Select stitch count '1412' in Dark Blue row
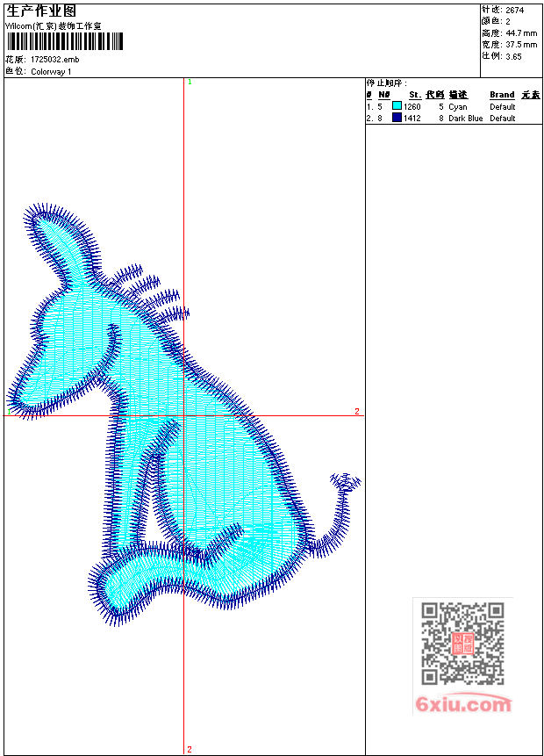The image size is (544, 756). [412, 119]
